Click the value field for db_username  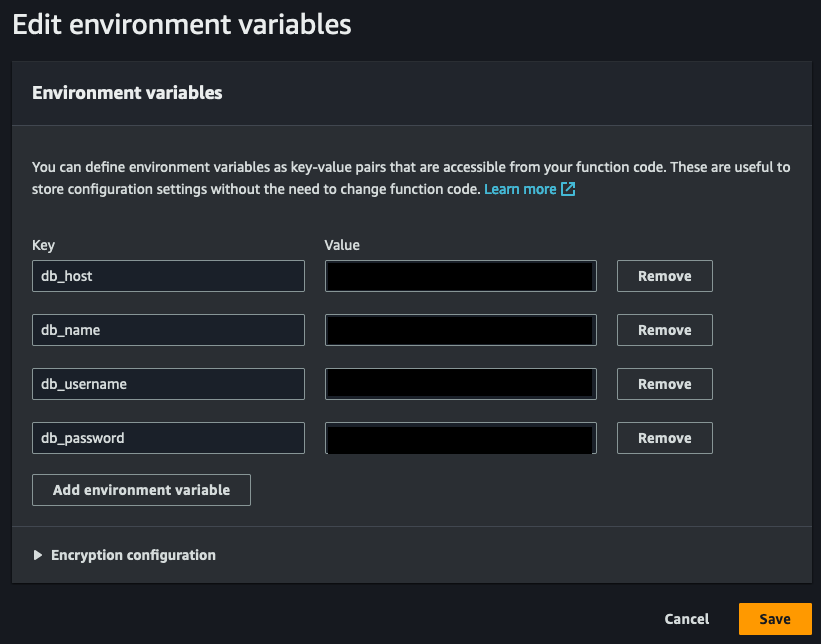tap(460, 384)
